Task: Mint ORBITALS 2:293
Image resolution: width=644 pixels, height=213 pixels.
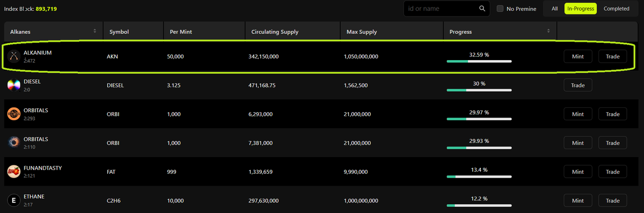Action: coord(578,114)
